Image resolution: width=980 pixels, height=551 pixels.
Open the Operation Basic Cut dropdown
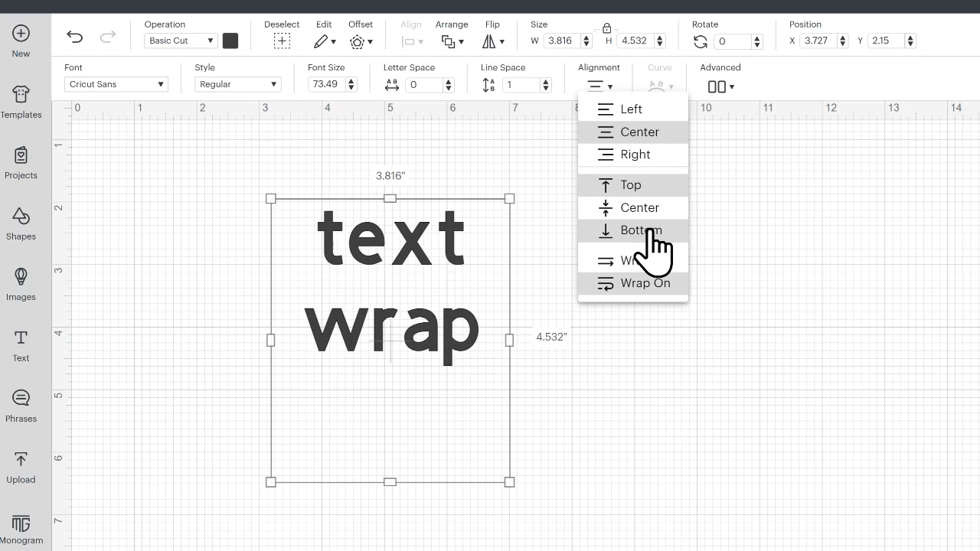181,41
